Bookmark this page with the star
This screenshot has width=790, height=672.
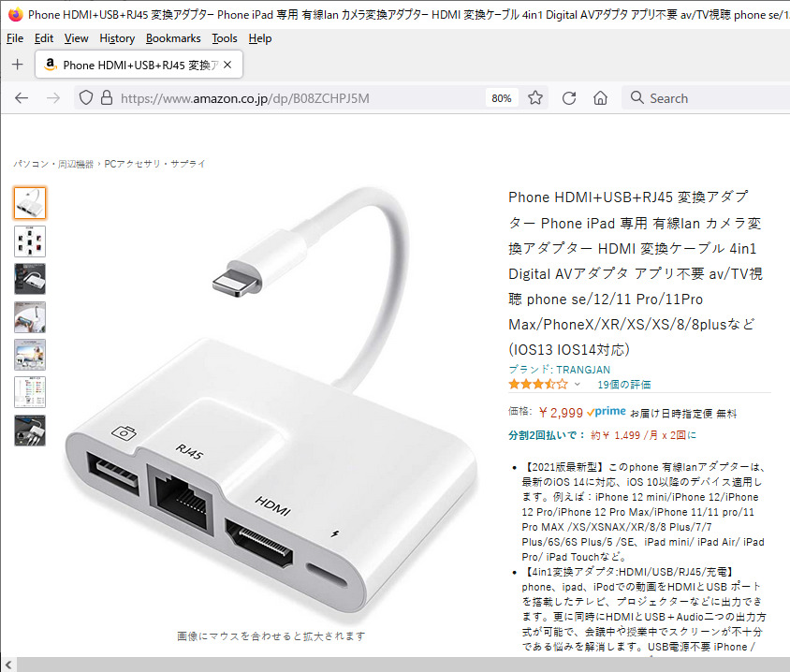tap(535, 97)
